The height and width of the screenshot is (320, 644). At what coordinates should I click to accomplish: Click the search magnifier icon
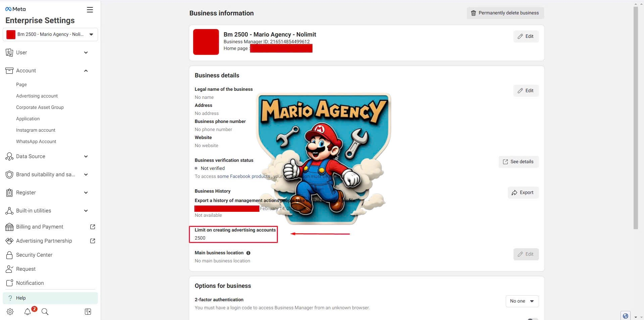tap(45, 312)
